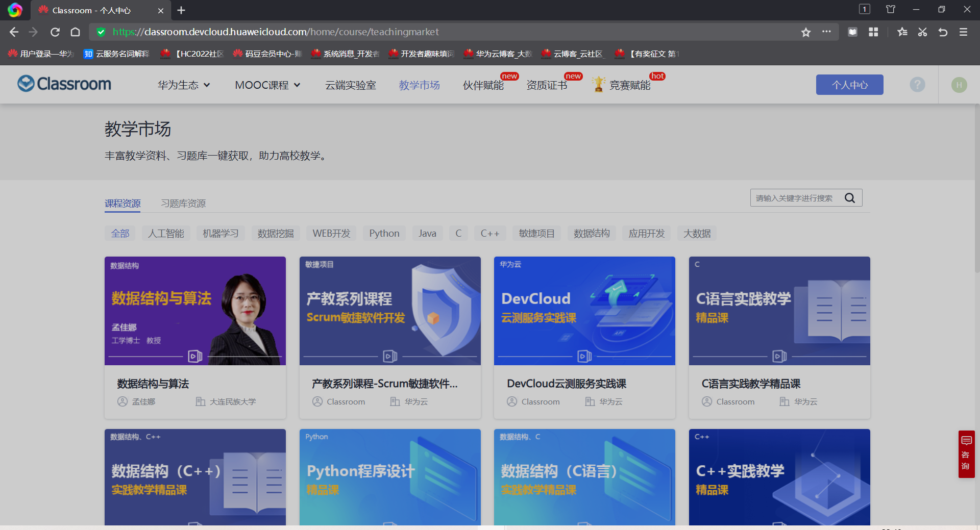Screen dimensions: 980x530
Task: Click the tab count indicator icon
Action: click(865, 9)
